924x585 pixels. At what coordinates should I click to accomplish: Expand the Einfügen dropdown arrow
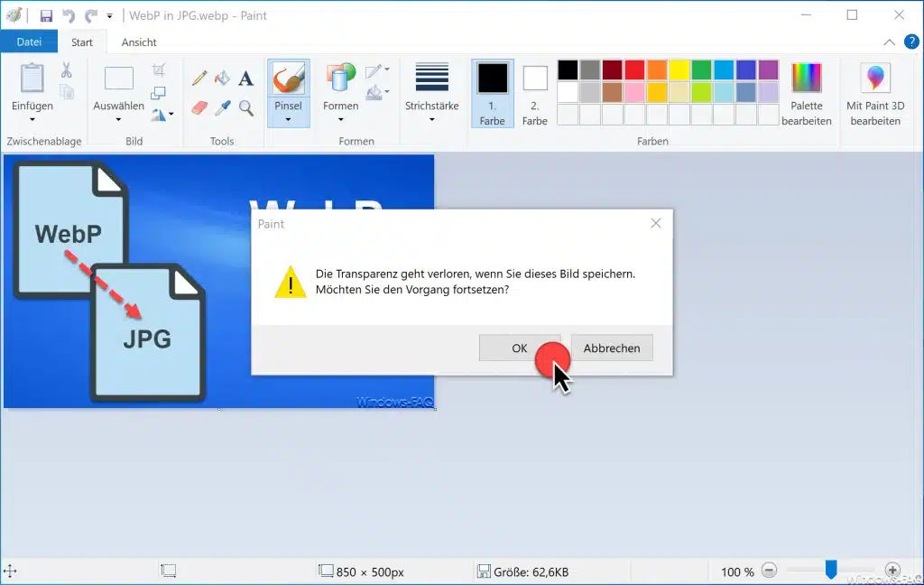pos(32,120)
